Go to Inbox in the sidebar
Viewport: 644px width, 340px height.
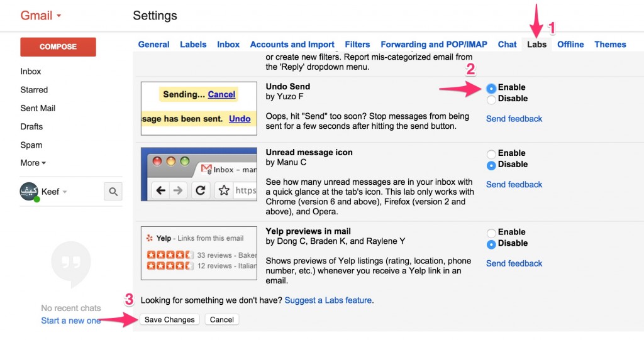[31, 72]
